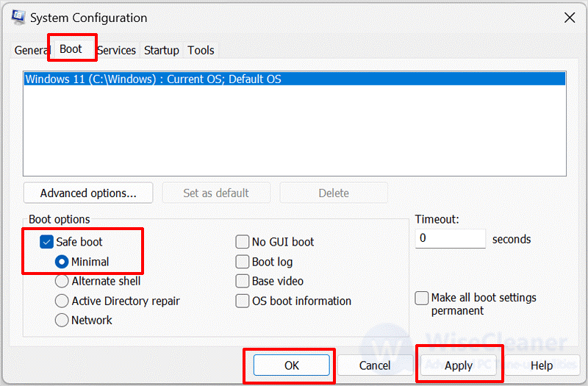Switch to the General tab

coord(32,50)
